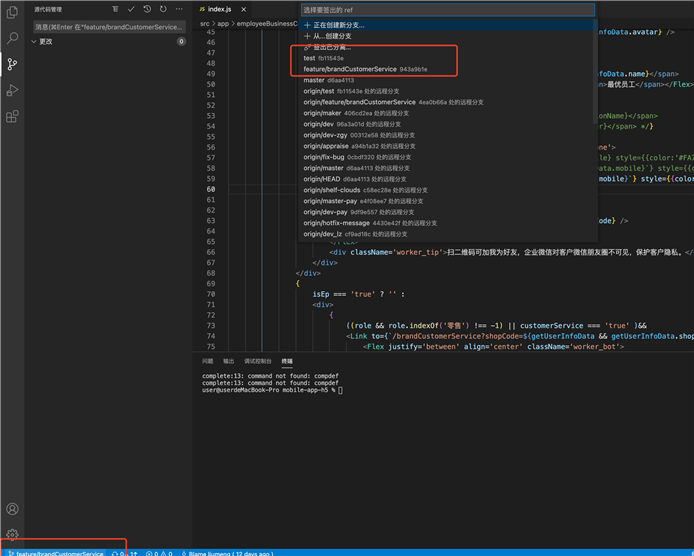Click the view-as-tree icon in source control header
Image resolution: width=694 pixels, height=556 pixels.
(x=115, y=9)
